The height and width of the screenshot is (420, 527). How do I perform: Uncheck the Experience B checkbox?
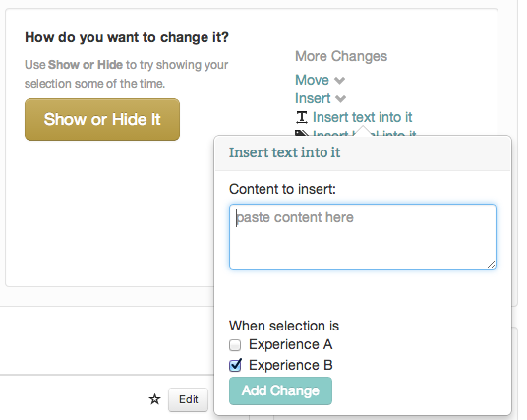pyautogui.click(x=235, y=365)
